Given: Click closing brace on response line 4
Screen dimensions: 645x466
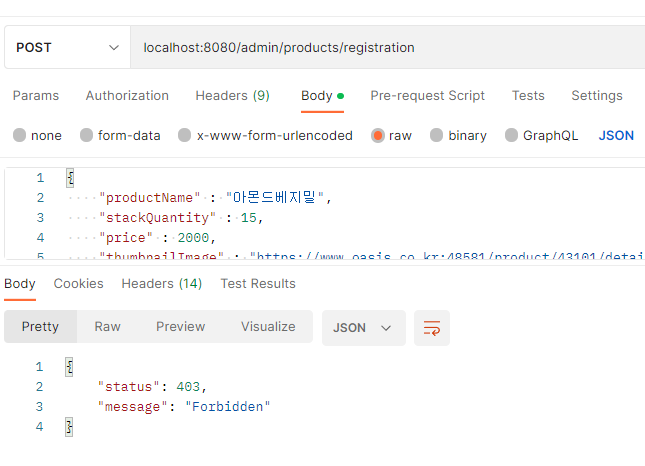Looking at the screenshot, I should coord(69,427).
